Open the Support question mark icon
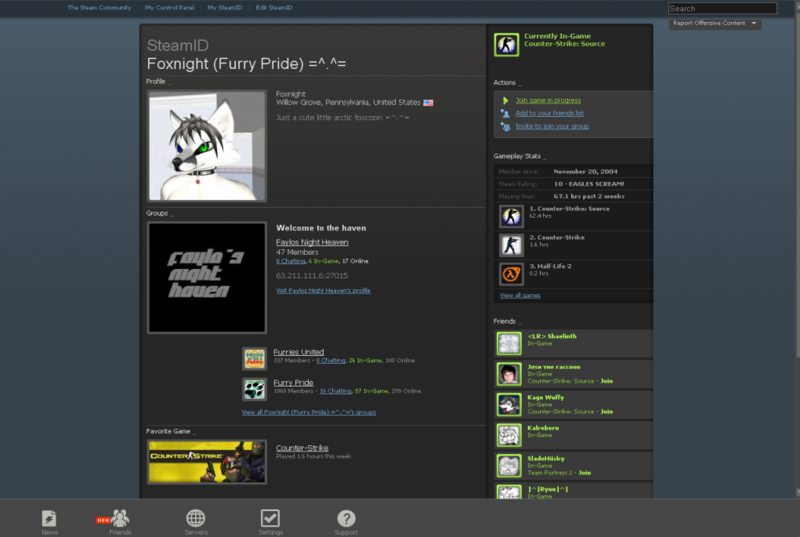The image size is (800, 537). tap(346, 518)
